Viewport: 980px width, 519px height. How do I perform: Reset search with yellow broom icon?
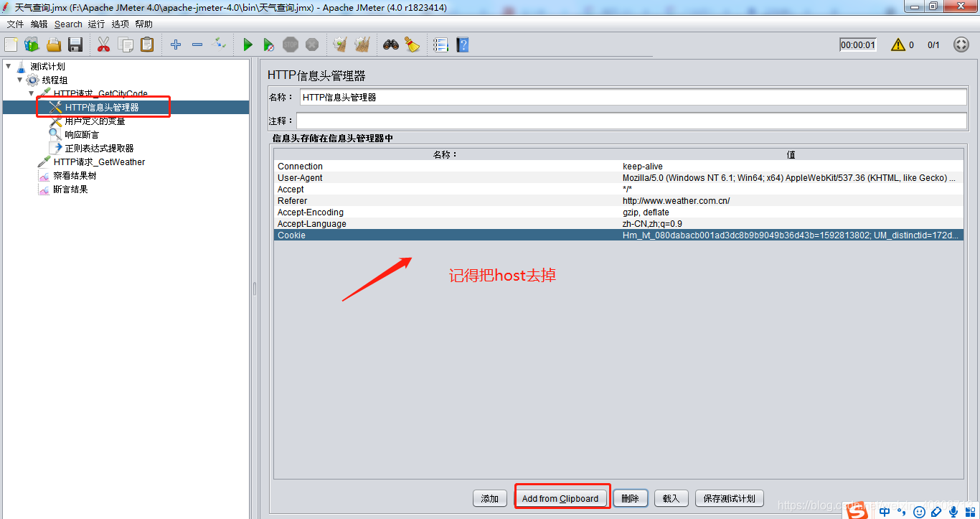coord(412,45)
